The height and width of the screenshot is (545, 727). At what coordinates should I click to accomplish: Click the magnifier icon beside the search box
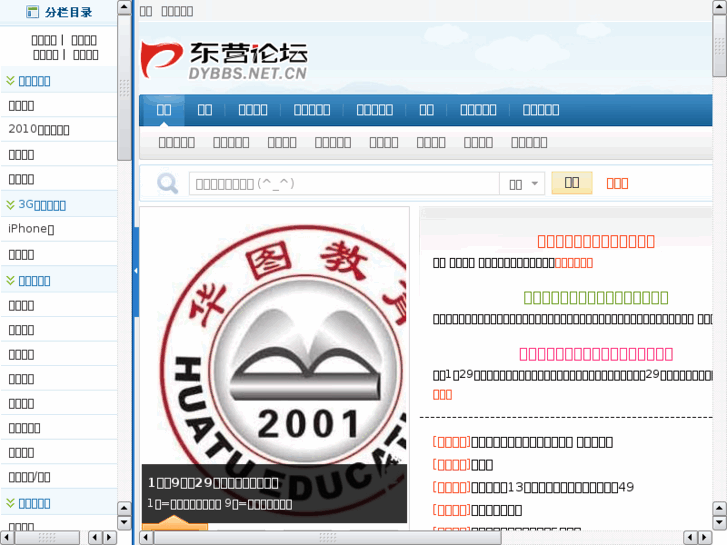pos(167,184)
